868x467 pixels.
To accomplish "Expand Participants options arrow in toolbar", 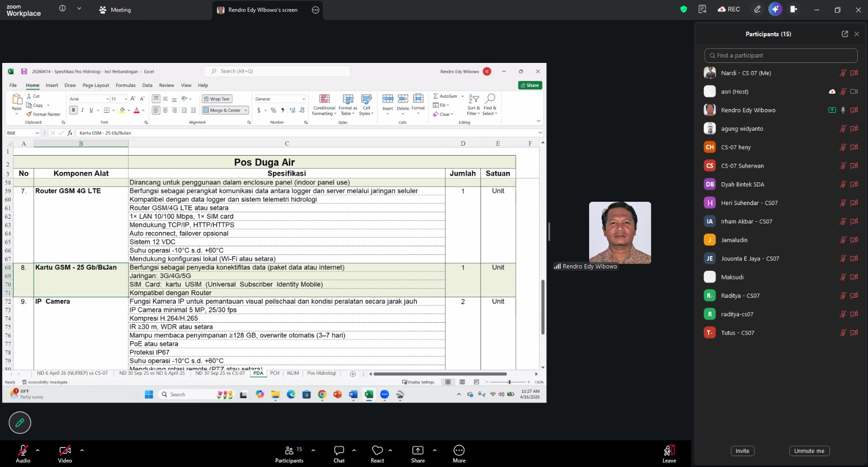I will click(x=313, y=450).
